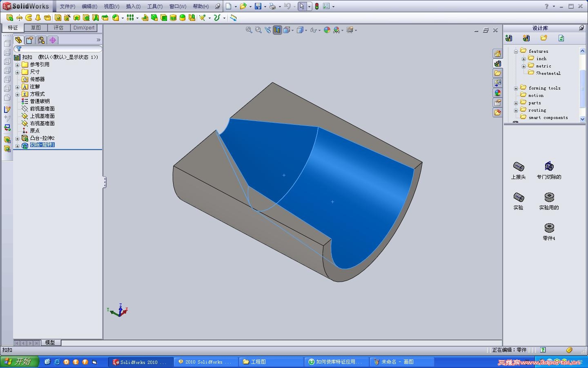Click the Refresh icon in Design Library

561,38
